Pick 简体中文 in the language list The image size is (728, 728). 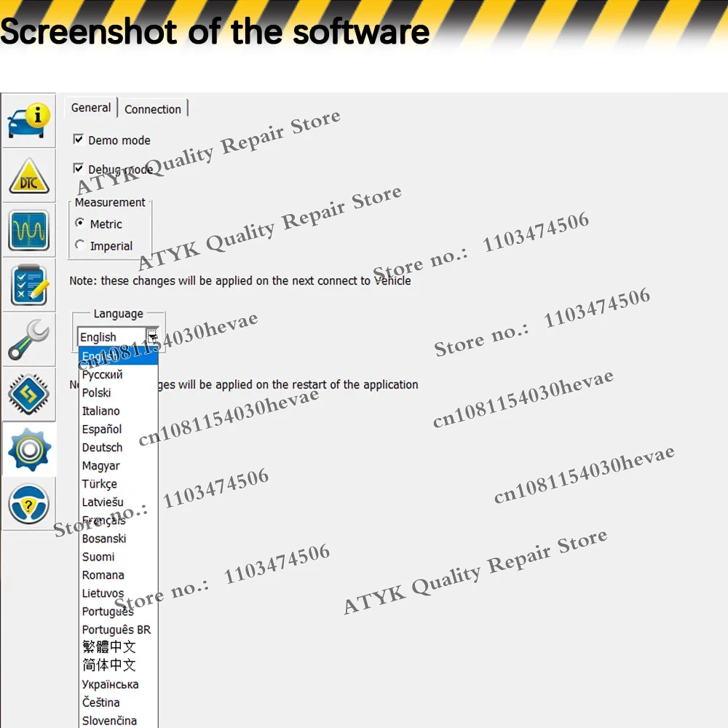click(119, 665)
